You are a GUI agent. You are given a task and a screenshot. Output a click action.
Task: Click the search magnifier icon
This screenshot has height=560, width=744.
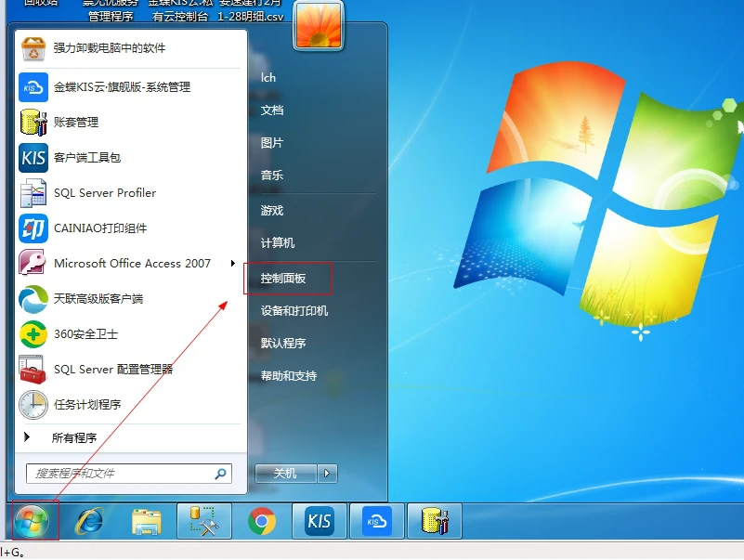tap(221, 474)
